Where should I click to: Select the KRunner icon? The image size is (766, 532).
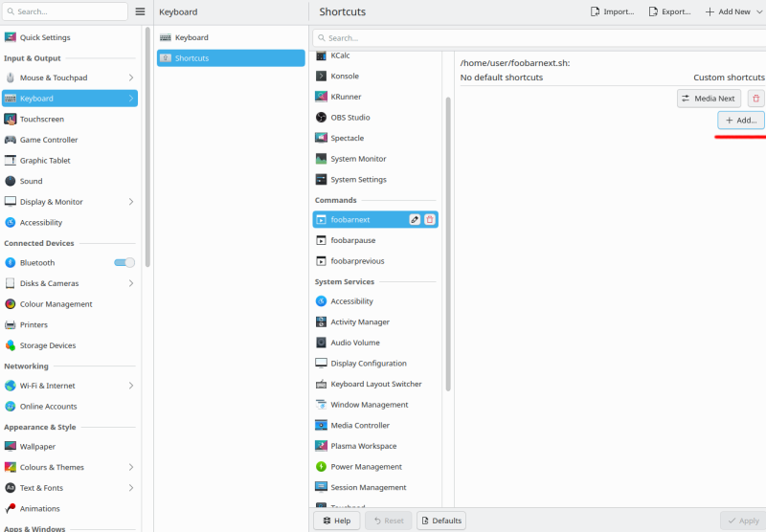click(321, 97)
